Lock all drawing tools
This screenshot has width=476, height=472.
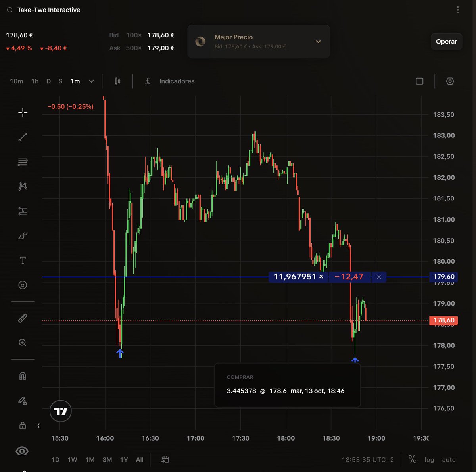[x=23, y=425]
